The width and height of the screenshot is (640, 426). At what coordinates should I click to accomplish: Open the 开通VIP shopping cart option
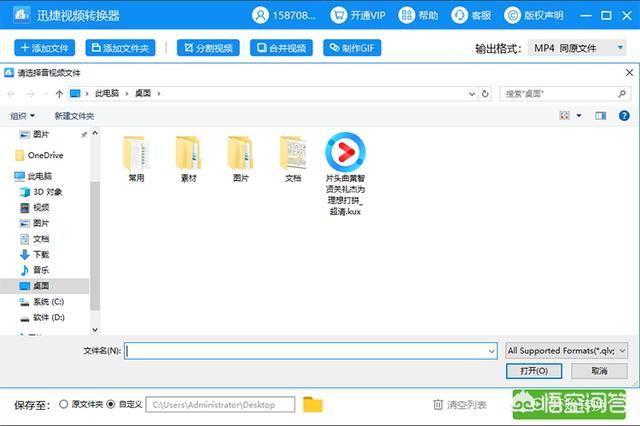tap(358, 16)
